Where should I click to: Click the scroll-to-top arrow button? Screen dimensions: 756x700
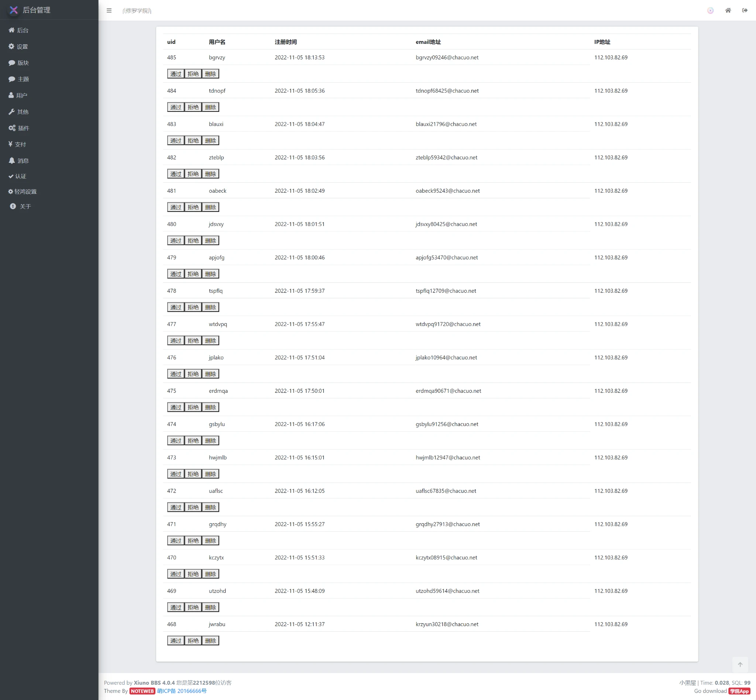click(740, 665)
